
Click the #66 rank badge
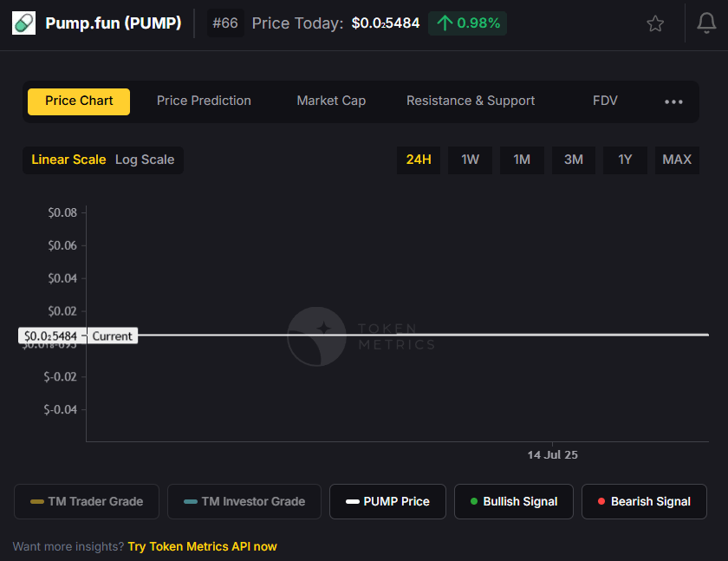(225, 23)
